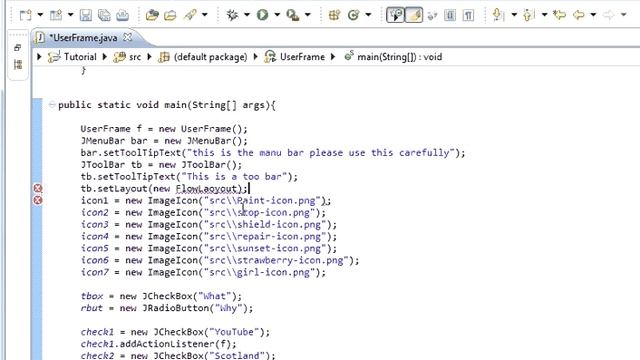Run the program with green play icon
The image size is (640, 360).
(x=262, y=15)
